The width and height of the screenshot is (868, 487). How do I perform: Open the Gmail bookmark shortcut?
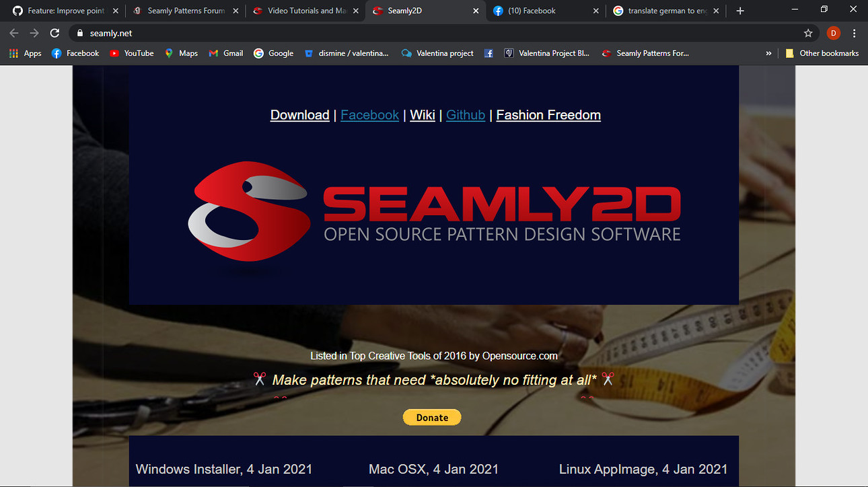pyautogui.click(x=225, y=53)
